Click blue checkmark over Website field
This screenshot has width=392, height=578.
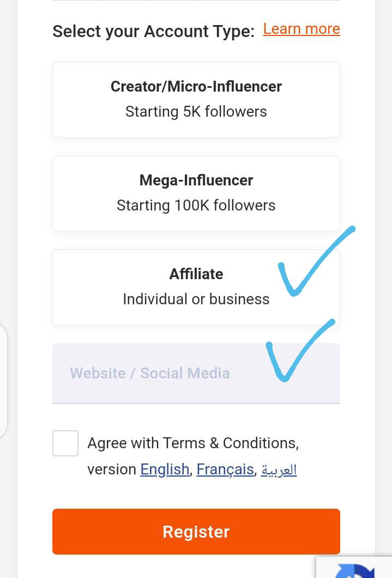[300, 351]
